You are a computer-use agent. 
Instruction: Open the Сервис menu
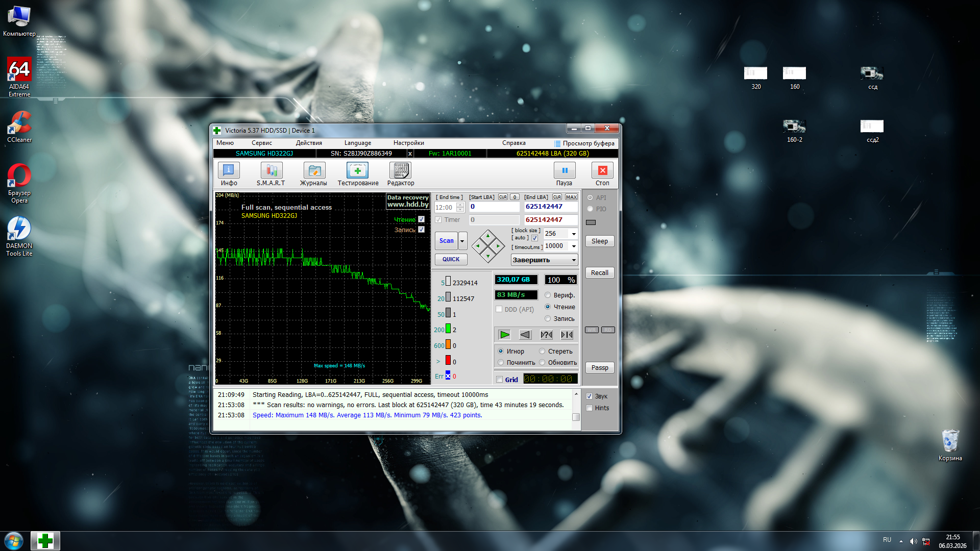click(261, 143)
